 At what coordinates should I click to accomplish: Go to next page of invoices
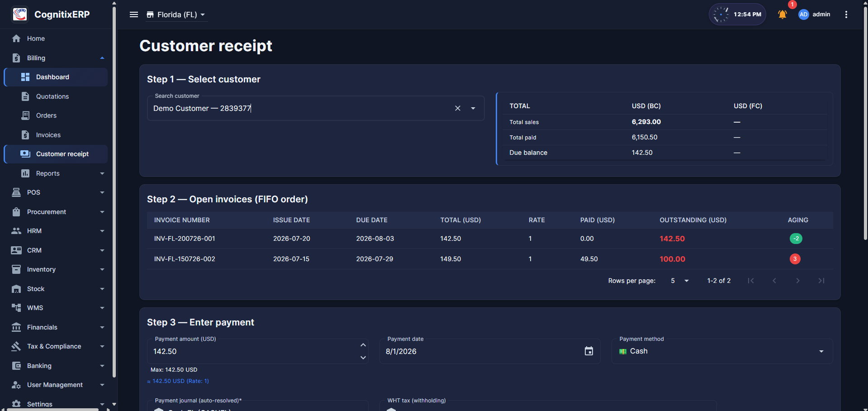(798, 281)
